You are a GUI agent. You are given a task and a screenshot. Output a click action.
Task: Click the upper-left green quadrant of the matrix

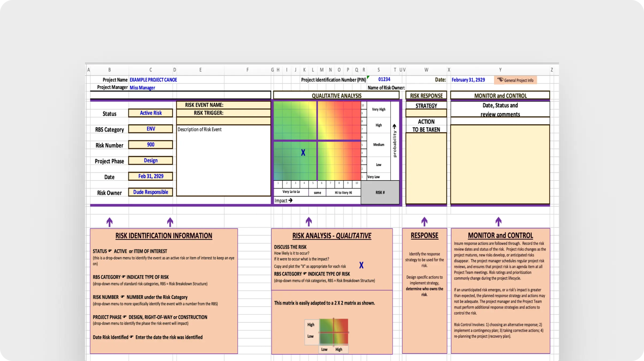tap(295, 120)
